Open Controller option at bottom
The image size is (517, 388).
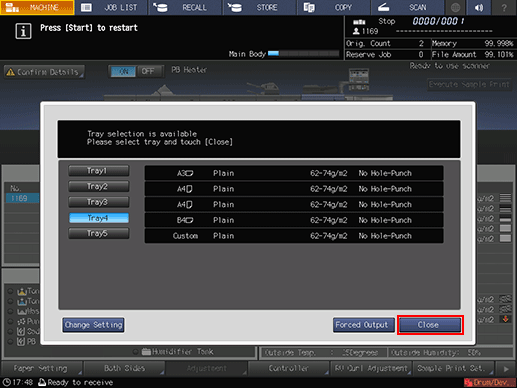[289, 368]
